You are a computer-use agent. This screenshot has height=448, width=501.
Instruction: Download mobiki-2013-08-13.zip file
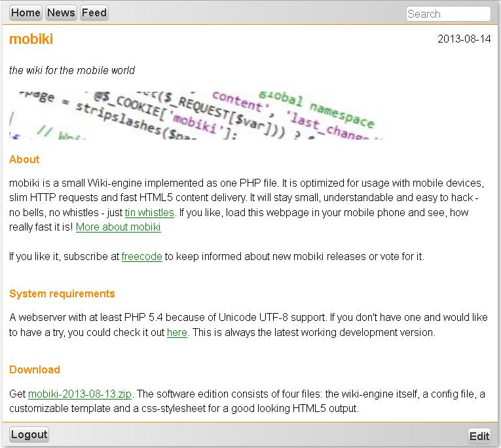click(80, 394)
